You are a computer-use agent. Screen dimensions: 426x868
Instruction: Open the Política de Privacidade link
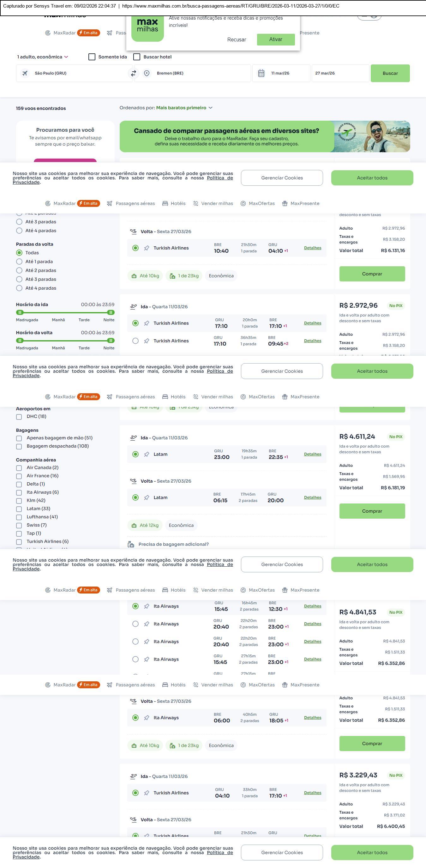tap(219, 178)
